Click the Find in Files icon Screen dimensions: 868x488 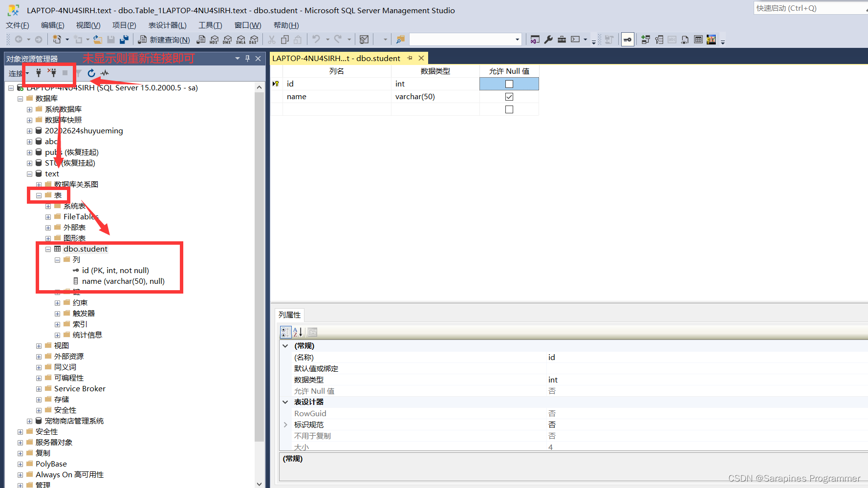[401, 40]
